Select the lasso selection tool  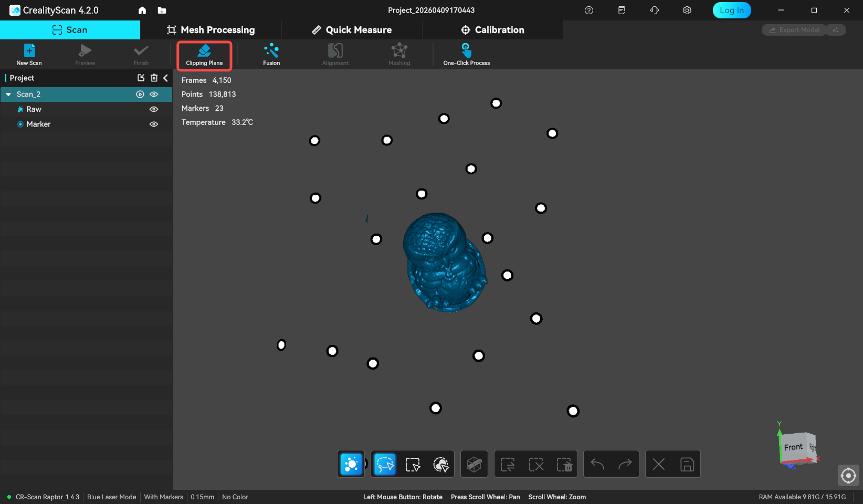pyautogui.click(x=385, y=464)
